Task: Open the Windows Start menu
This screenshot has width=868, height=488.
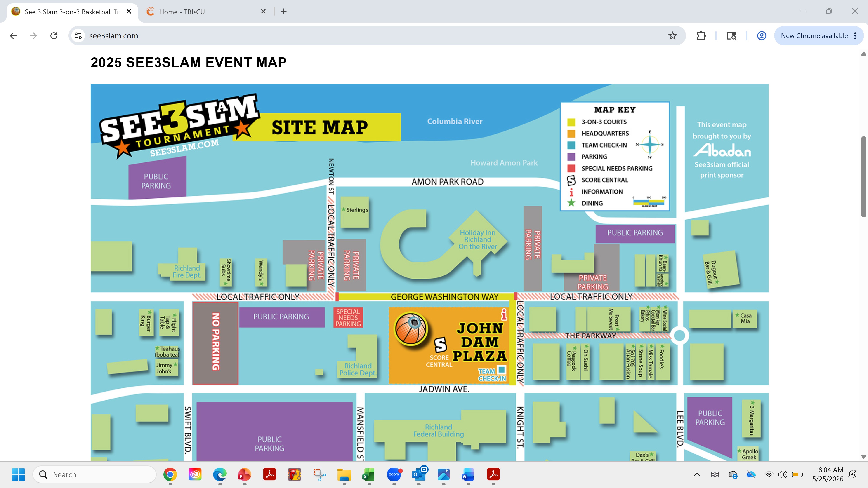Action: coord(18,474)
